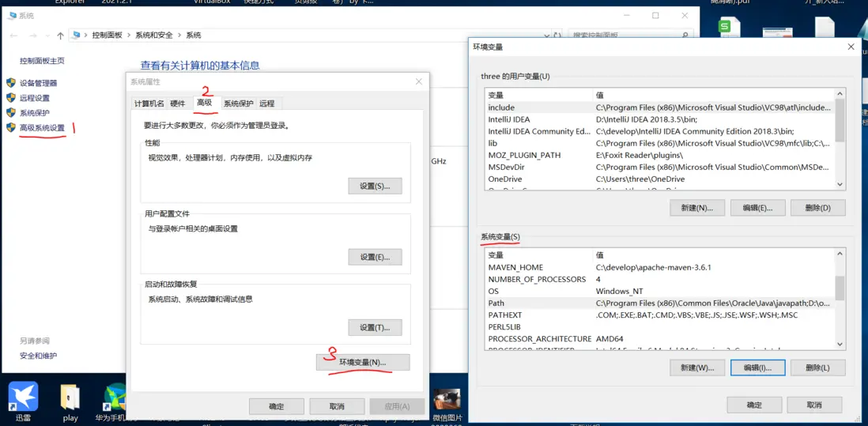Click shield icon beside 系统保护
Screen dimensions: 868x426
10,113
